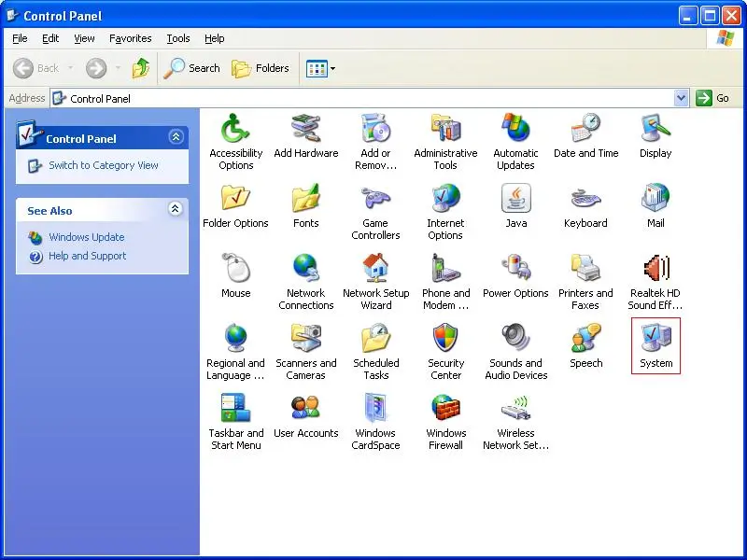This screenshot has height=560, width=747.
Task: Open the Address bar dropdown arrow
Action: (x=682, y=98)
